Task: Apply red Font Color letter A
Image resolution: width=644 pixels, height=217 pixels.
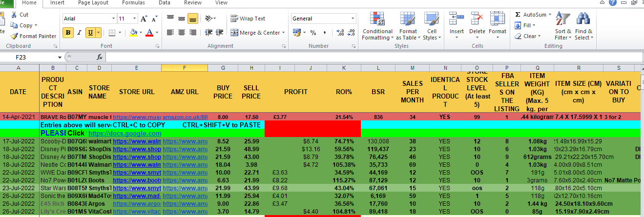Action: [148, 33]
